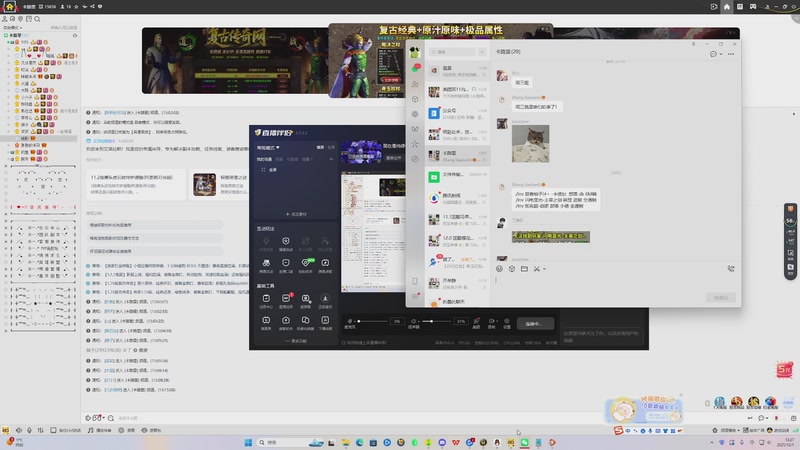
Task: Close the promo card at bottom right
Action: (681, 395)
